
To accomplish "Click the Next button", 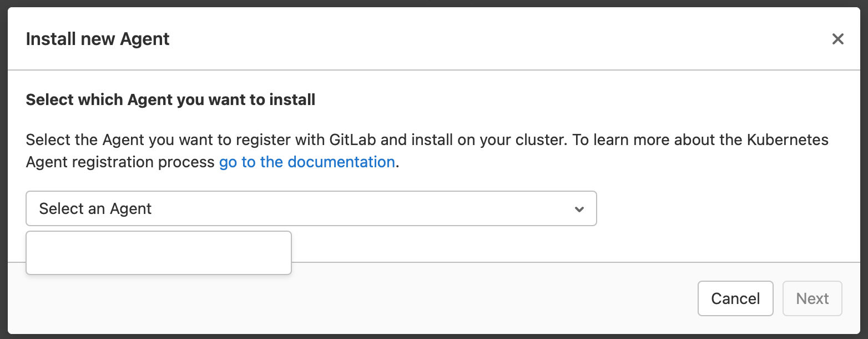I will click(812, 298).
